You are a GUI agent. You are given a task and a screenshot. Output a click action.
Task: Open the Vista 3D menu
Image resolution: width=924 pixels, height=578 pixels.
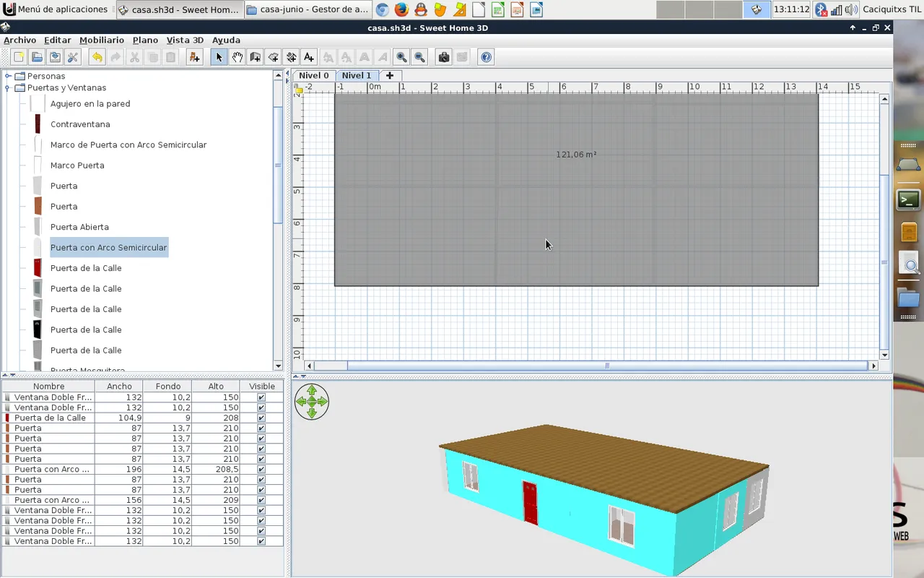pyautogui.click(x=185, y=40)
